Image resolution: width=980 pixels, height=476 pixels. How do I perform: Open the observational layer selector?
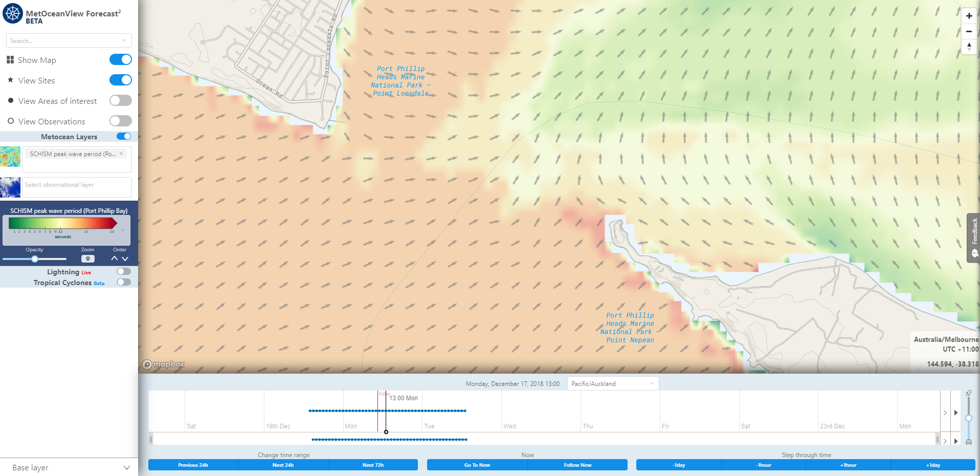(77, 187)
